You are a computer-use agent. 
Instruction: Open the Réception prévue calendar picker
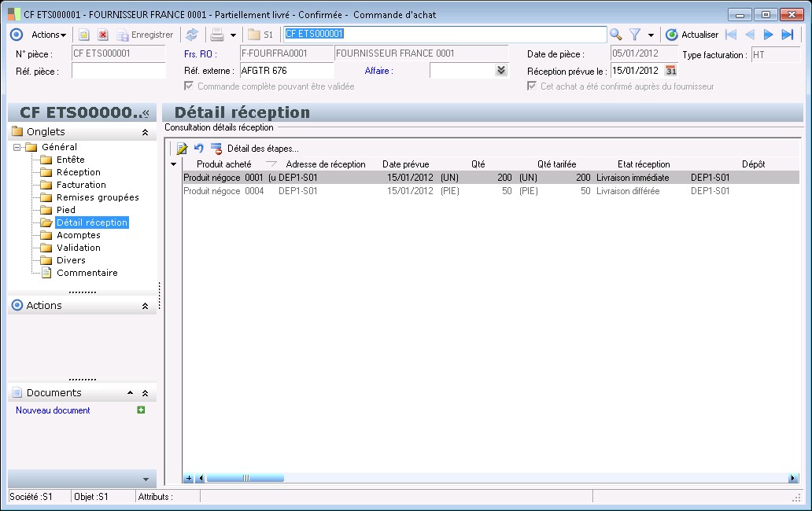(670, 70)
